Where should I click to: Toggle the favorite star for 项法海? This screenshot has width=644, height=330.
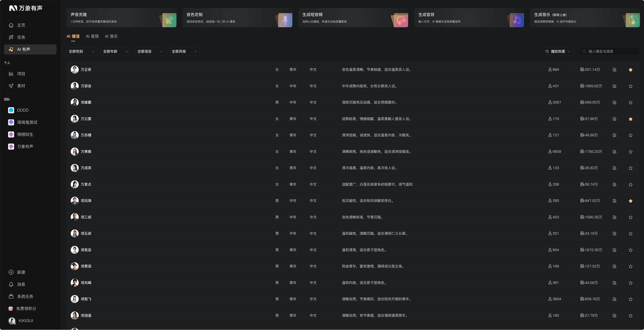click(x=631, y=201)
